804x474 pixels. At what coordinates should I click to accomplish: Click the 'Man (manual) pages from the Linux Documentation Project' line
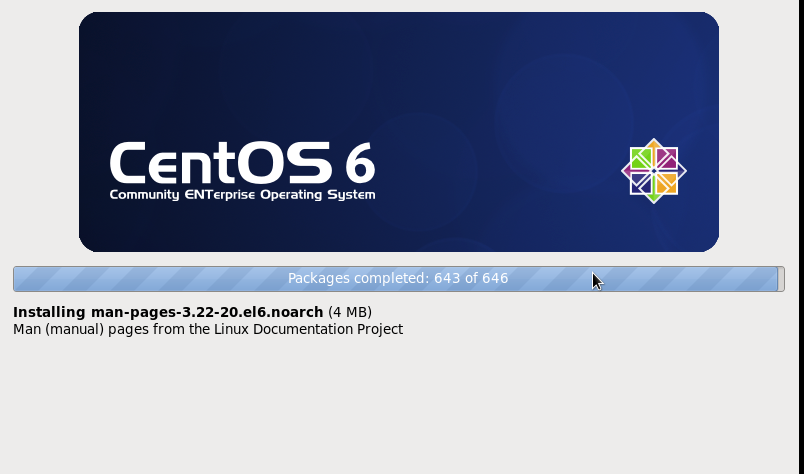point(208,329)
